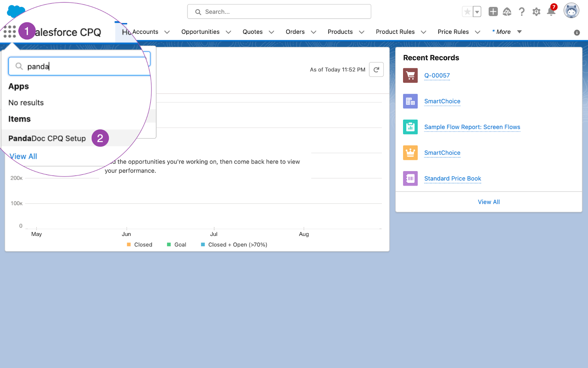This screenshot has width=588, height=368.
Task: Click the App Launcher search field
Action: point(79,66)
